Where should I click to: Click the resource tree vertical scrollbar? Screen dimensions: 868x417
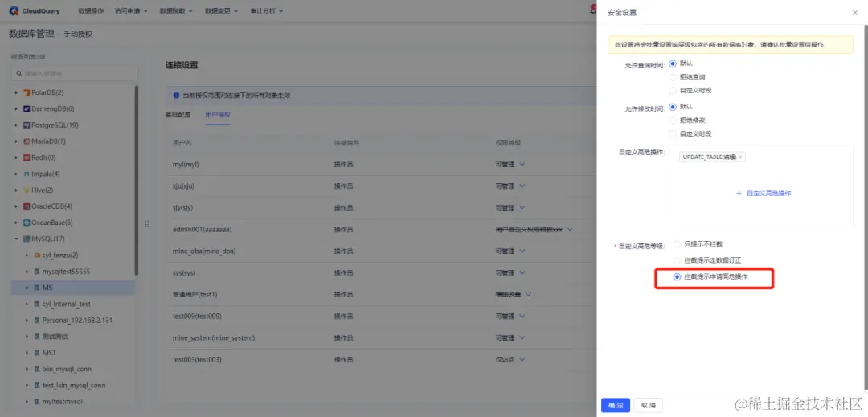coord(136,180)
